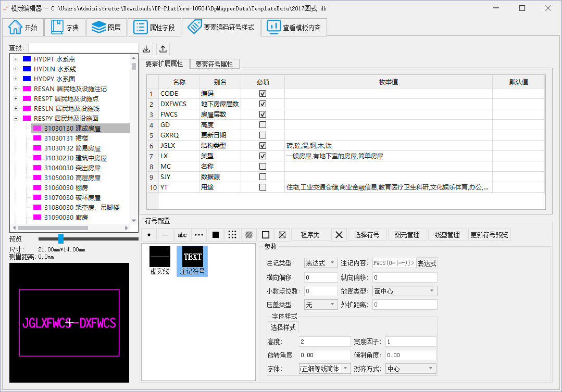Open the 字典 dictionary tab
The image size is (562, 392).
[x=65, y=27]
